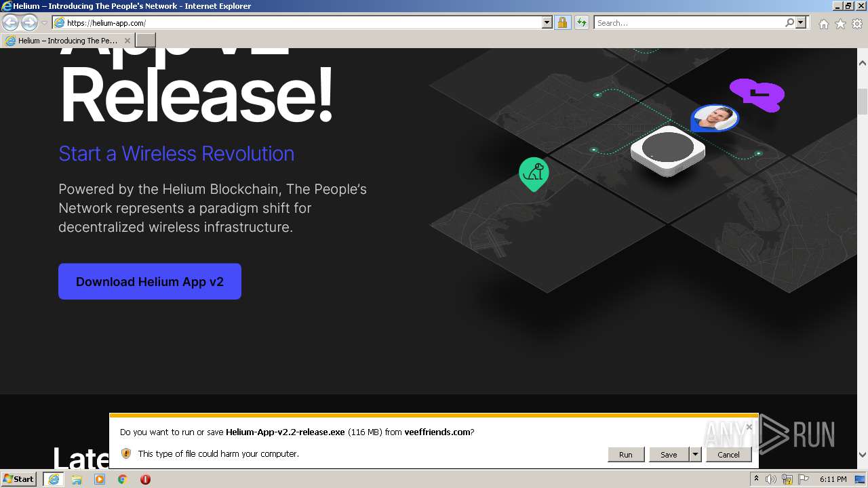The height and width of the screenshot is (488, 868).
Task: Open the Home icon
Action: point(823,24)
